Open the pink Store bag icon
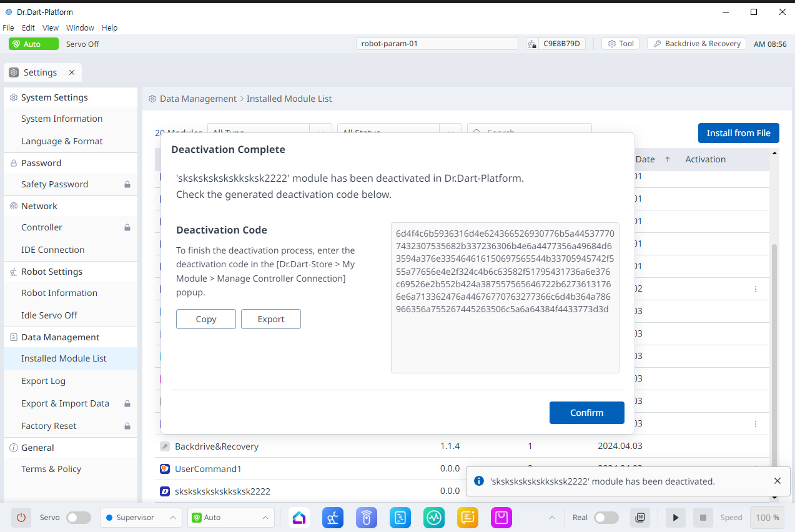 pos(501,518)
